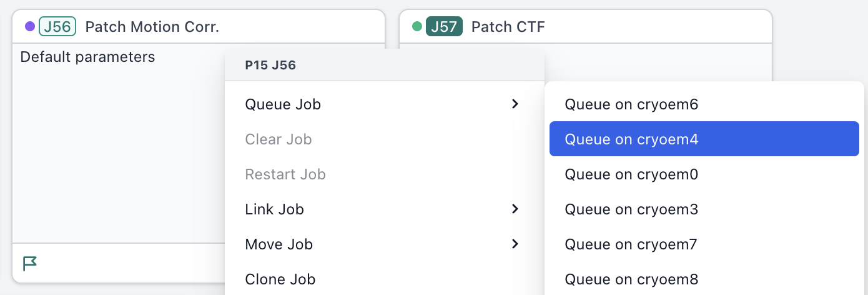Click the J56 job ID badge
The height and width of the screenshot is (295, 868).
click(57, 26)
